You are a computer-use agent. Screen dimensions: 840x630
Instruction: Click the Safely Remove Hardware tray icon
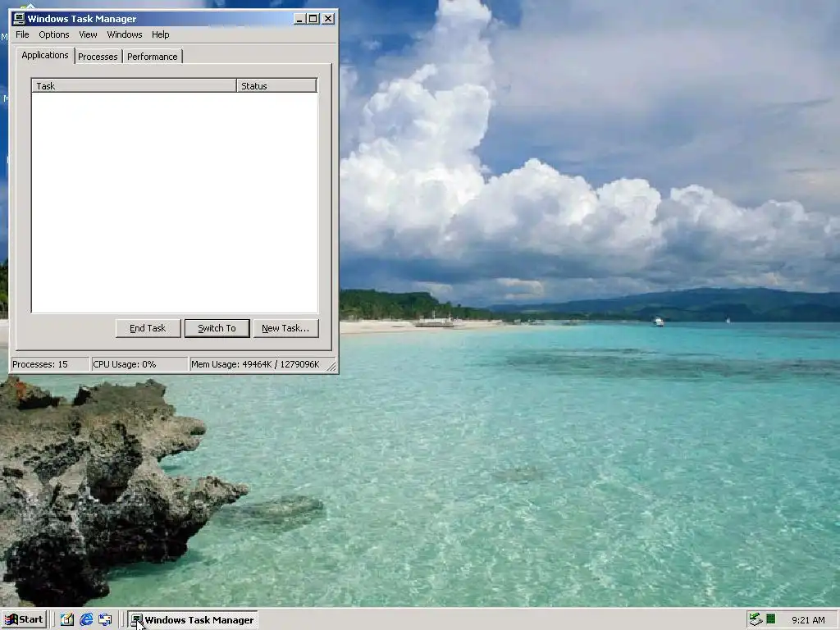click(756, 620)
